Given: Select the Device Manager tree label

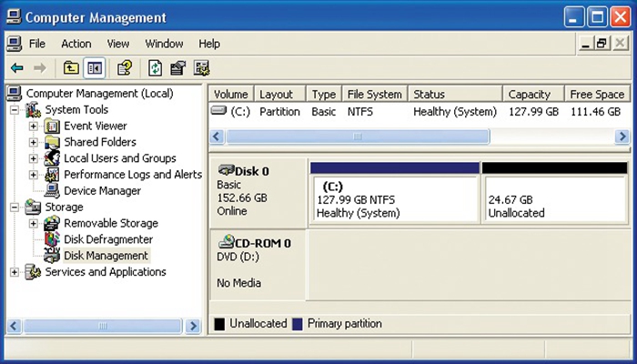Looking at the screenshot, I should tap(102, 190).
